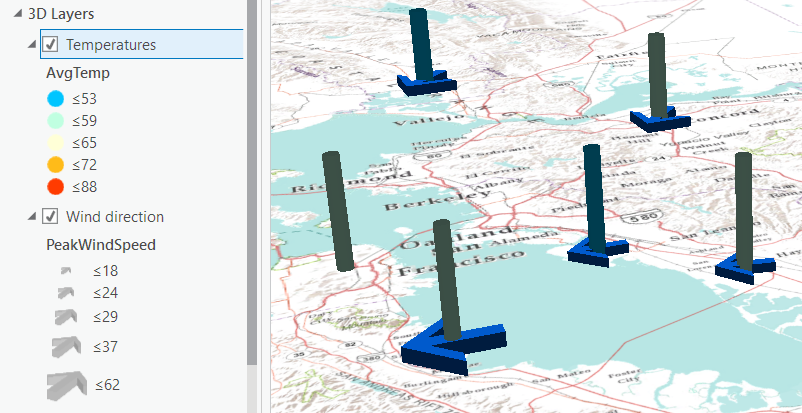This screenshot has height=413, width=802.
Task: Click the AvgTemp field heading
Action: 78,73
